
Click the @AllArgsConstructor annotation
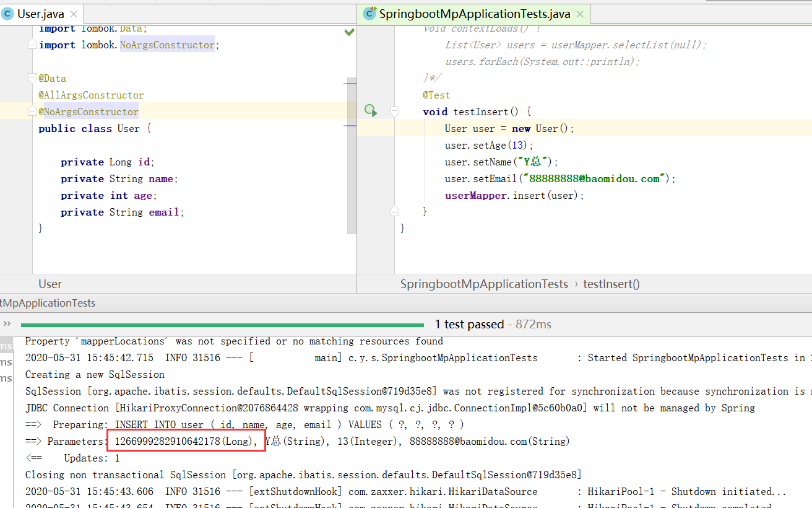[91, 95]
